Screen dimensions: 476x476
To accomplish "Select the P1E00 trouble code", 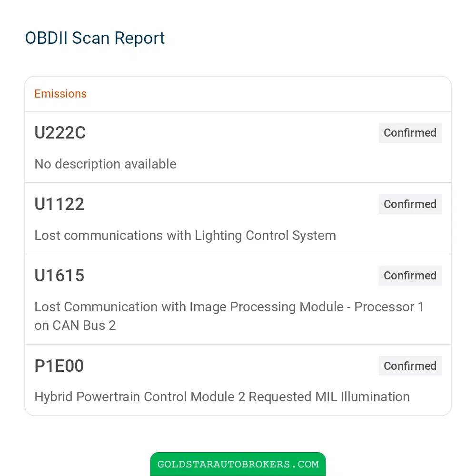I will coord(59,366).
